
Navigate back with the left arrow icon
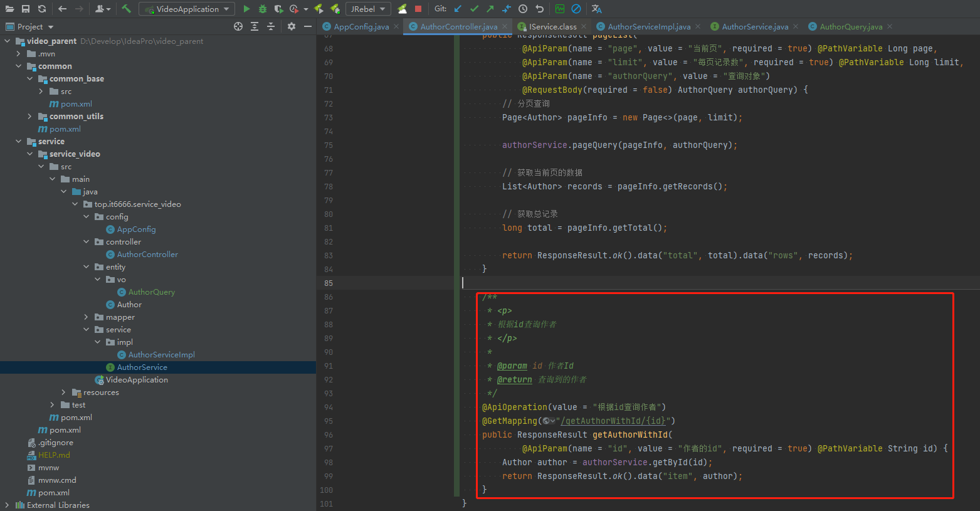(x=62, y=9)
